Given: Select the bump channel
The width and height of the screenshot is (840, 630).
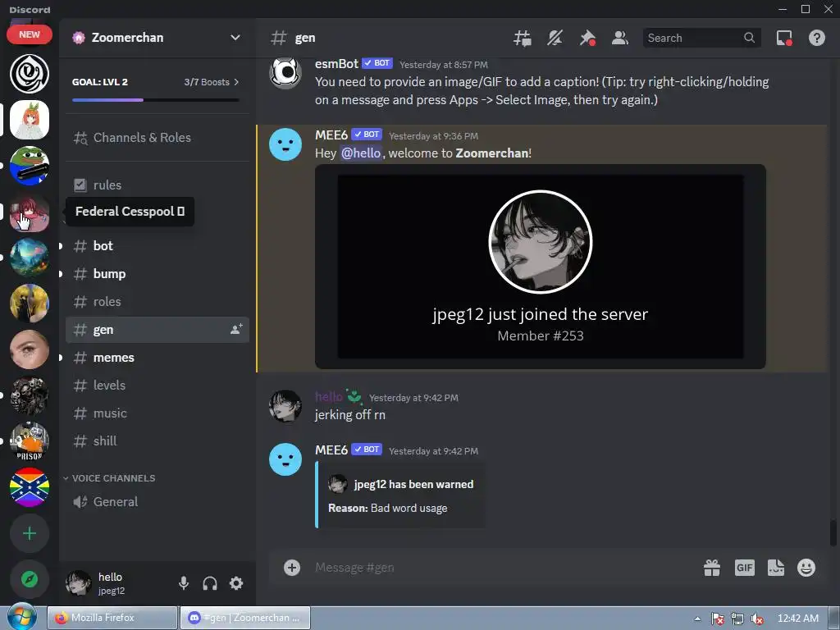Looking at the screenshot, I should pyautogui.click(x=157, y=274).
